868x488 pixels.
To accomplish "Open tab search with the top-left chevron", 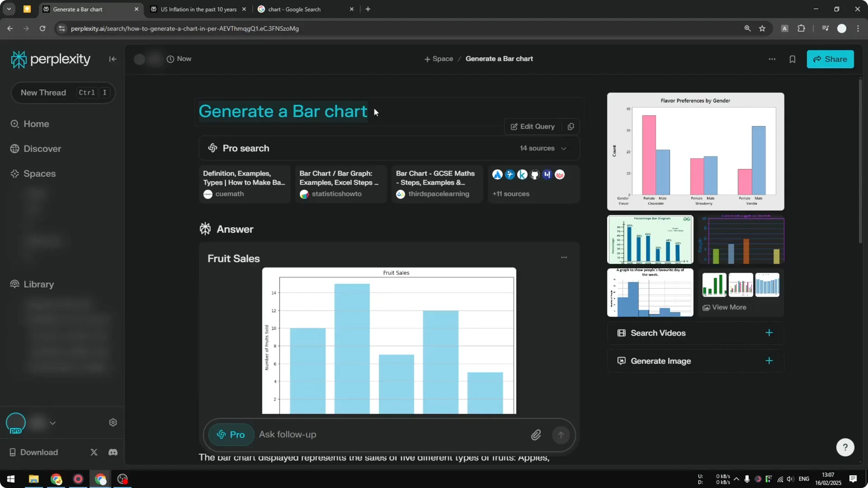I will click(x=9, y=9).
